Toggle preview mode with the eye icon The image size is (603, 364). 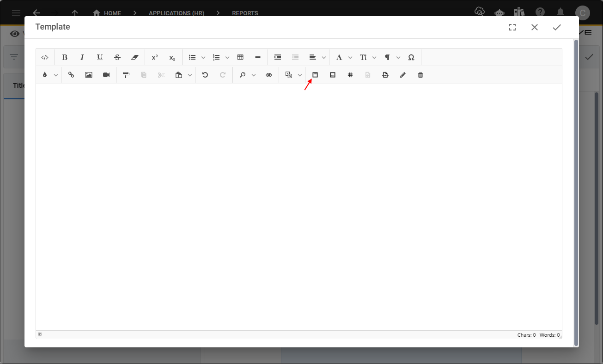pyautogui.click(x=268, y=75)
